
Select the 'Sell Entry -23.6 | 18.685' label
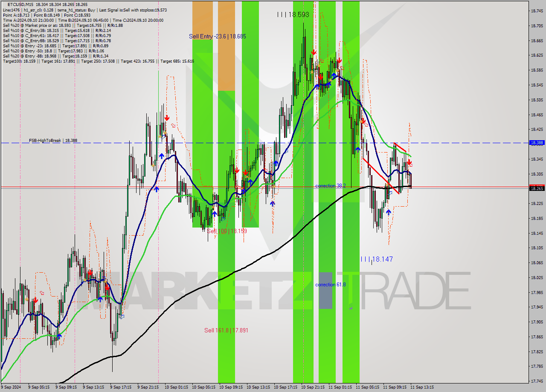pos(218,37)
